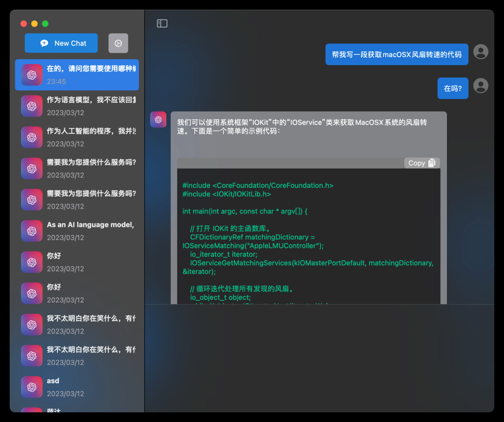Click the user avatar beside the fan speed question
Viewport: 504px width, 422px height.
point(481,52)
